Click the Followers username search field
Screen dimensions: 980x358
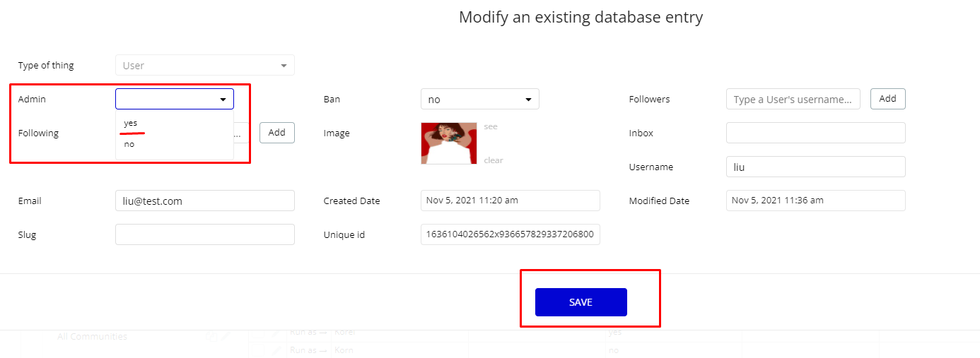793,100
